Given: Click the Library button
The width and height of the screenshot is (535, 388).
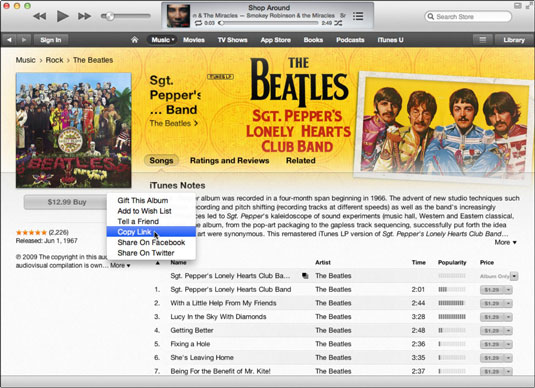Looking at the screenshot, I should point(514,40).
